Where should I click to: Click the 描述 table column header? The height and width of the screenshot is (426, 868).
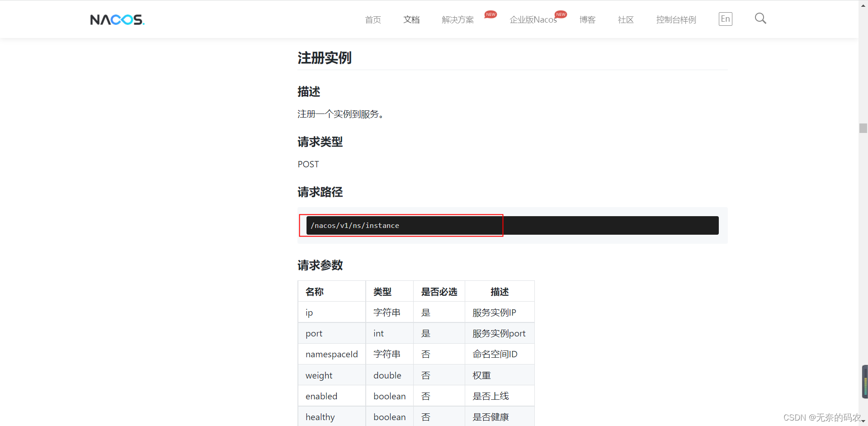pyautogui.click(x=500, y=292)
